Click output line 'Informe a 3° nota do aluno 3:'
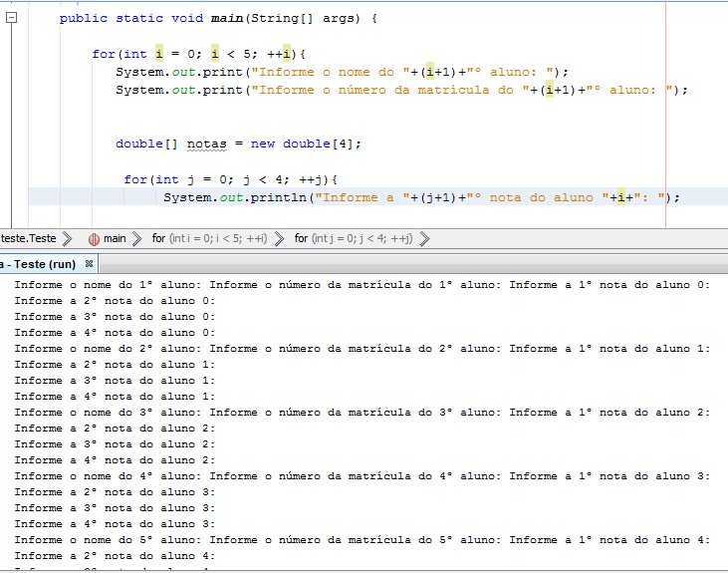The width and height of the screenshot is (728, 573). [x=115, y=508]
